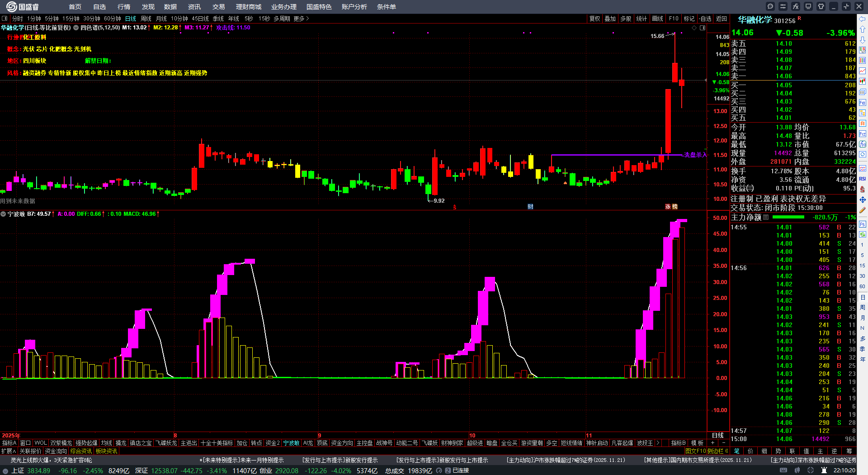Open the message chat icon in title bar
The image size is (868, 475).
click(770, 6)
